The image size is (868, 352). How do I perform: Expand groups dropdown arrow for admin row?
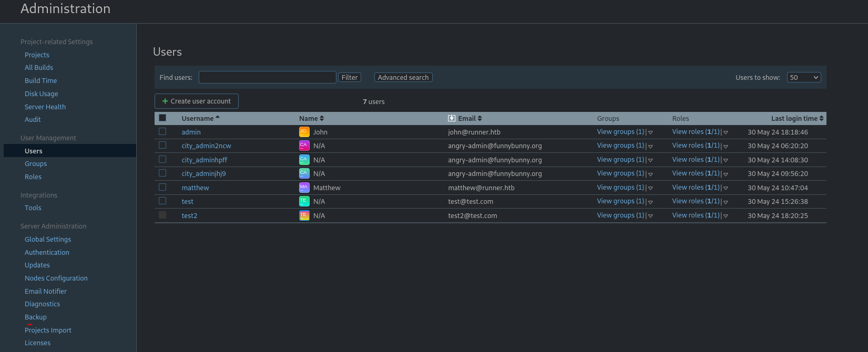point(650,132)
